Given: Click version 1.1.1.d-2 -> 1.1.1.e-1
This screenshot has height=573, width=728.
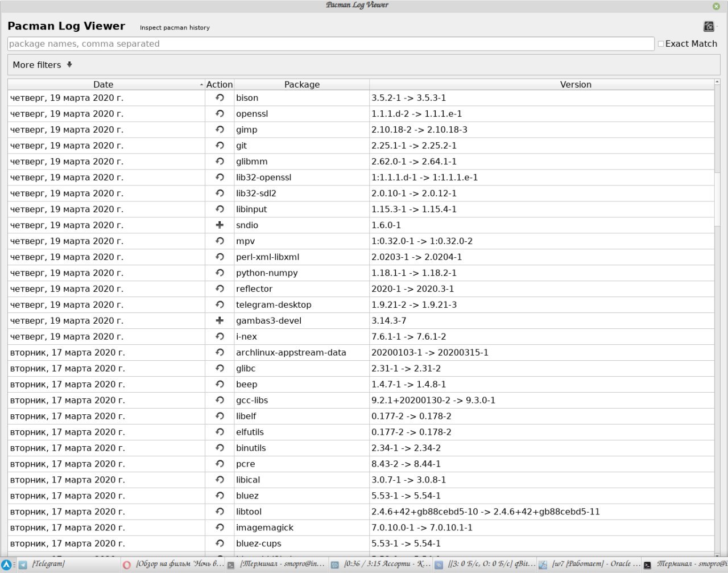Looking at the screenshot, I should pos(416,114).
